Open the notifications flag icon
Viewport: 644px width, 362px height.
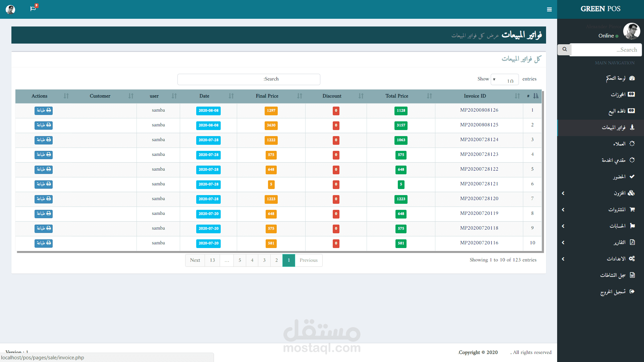(33, 9)
